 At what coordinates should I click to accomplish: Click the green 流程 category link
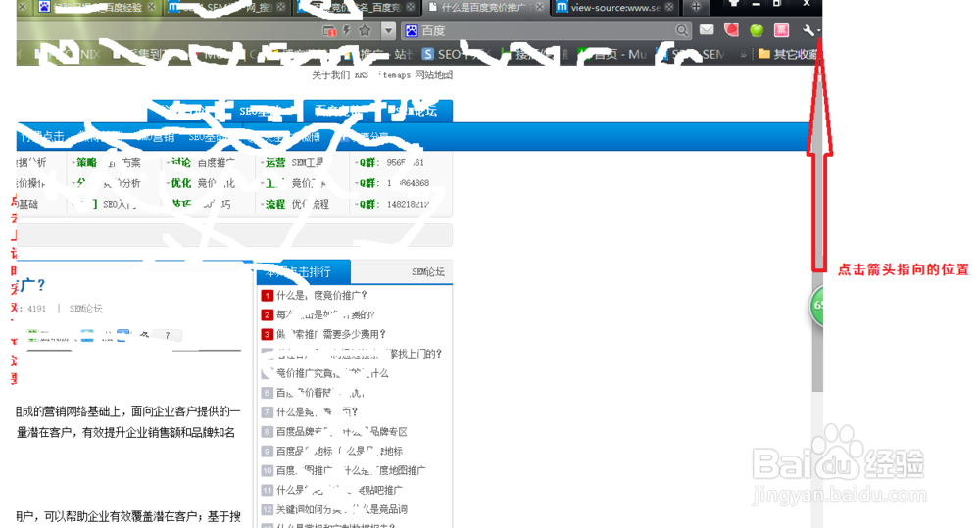click(275, 204)
